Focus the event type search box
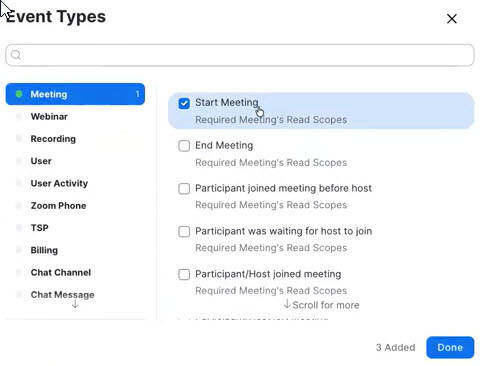 [240, 55]
